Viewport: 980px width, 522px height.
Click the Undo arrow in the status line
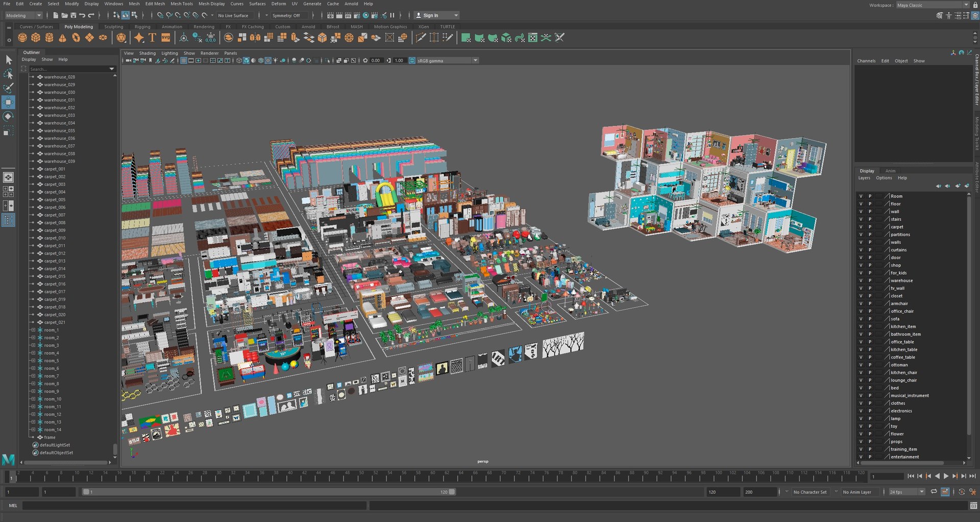click(x=82, y=15)
